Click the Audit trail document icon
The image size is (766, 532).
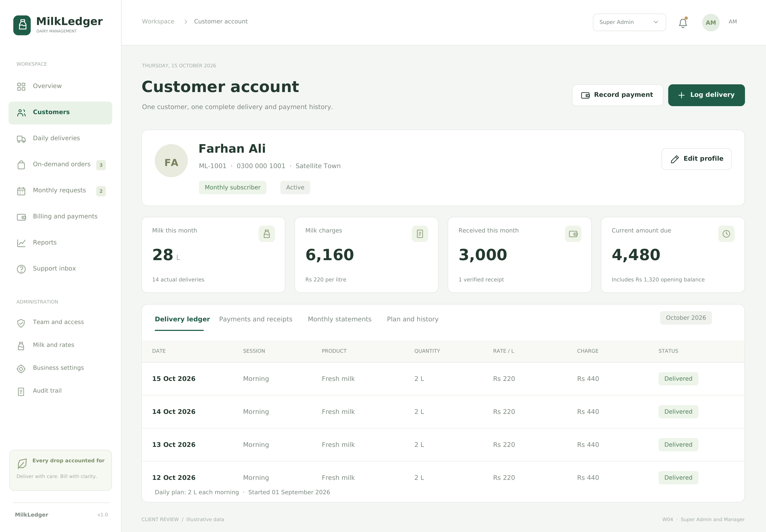pos(21,392)
